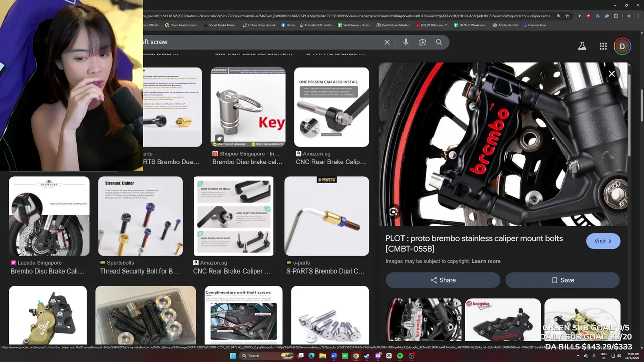Viewport: 644px width, 362px height.
Task: Open the 'Adobe Acrobat' bookmark
Action: [506, 25]
